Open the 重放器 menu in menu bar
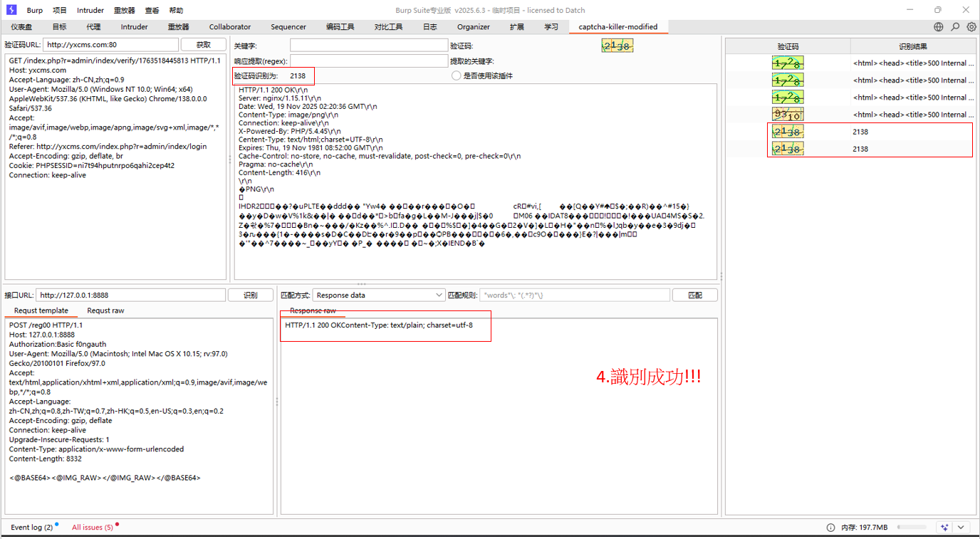 125,11
